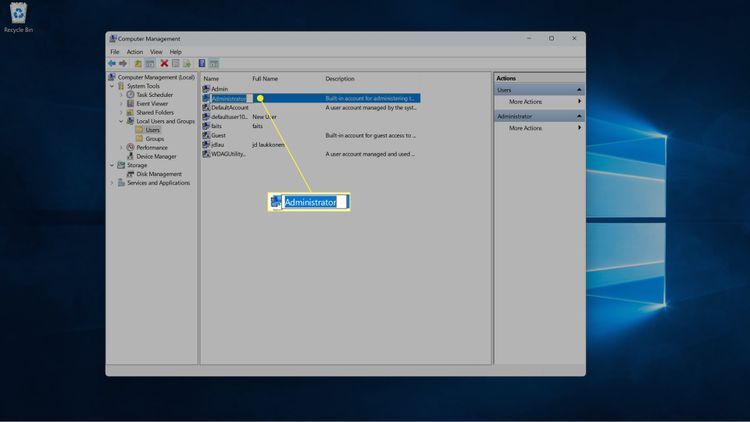Expand the Services and Applications node
The image size is (750, 422).
pos(112,183)
